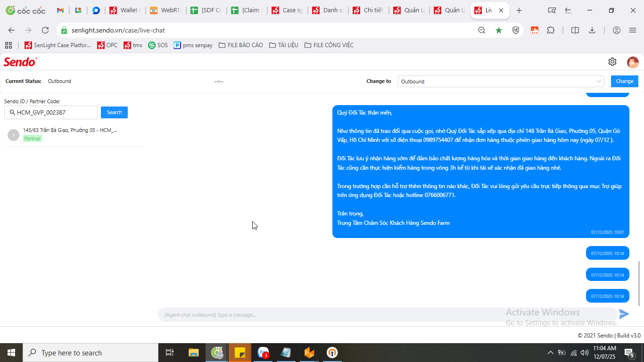Click the browser address bar URL
Viewport: 644px width, 362px height.
[x=118, y=30]
